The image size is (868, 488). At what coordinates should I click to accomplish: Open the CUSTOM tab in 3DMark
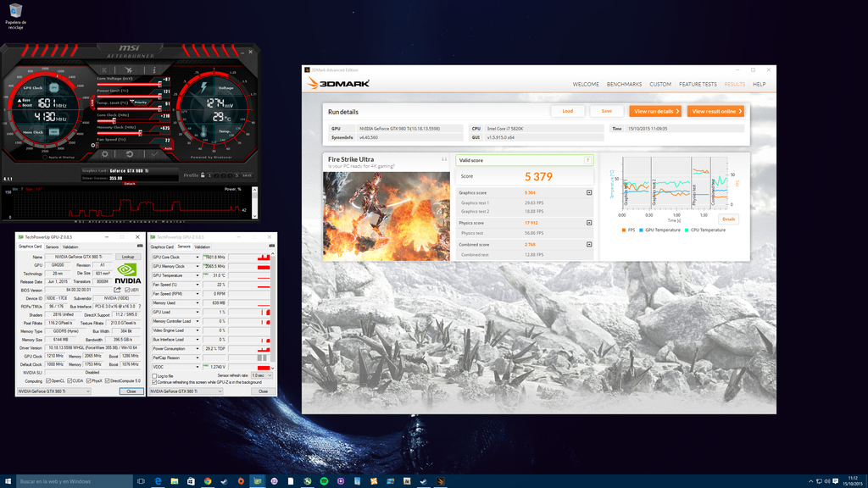(659, 84)
